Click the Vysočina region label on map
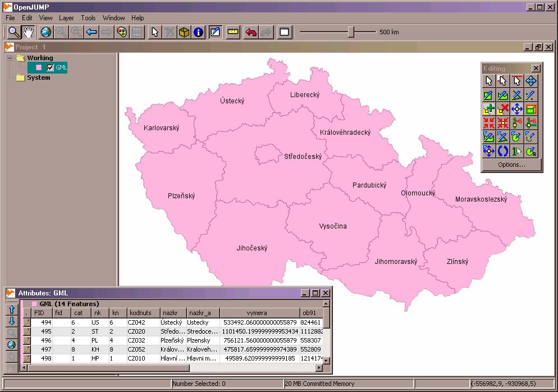Image resolution: width=558 pixels, height=392 pixels. 333,226
